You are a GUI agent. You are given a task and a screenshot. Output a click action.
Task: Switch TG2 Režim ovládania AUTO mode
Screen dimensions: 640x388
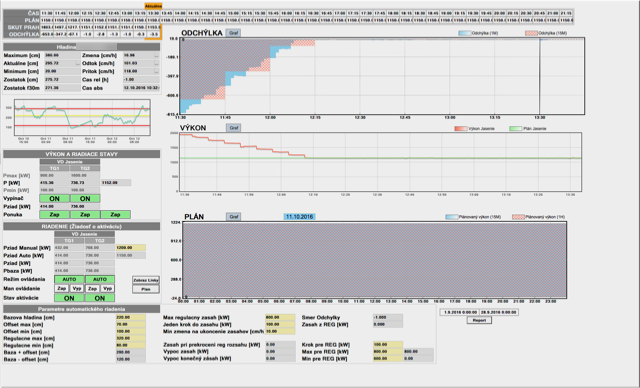100,279
